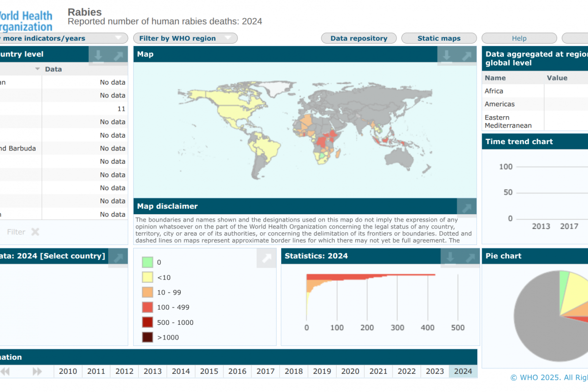This screenshot has height=392, width=588.
Task: Maximize the country level table panel
Action: (118, 55)
